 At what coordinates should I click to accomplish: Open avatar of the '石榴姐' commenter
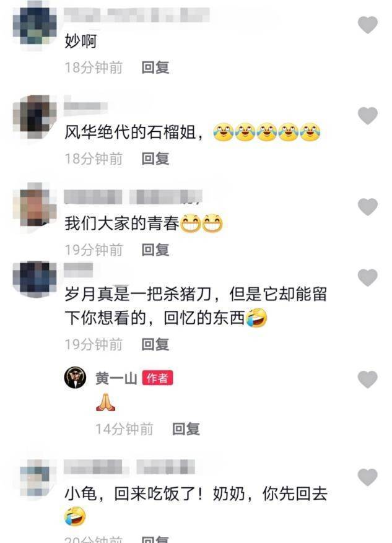35,116
